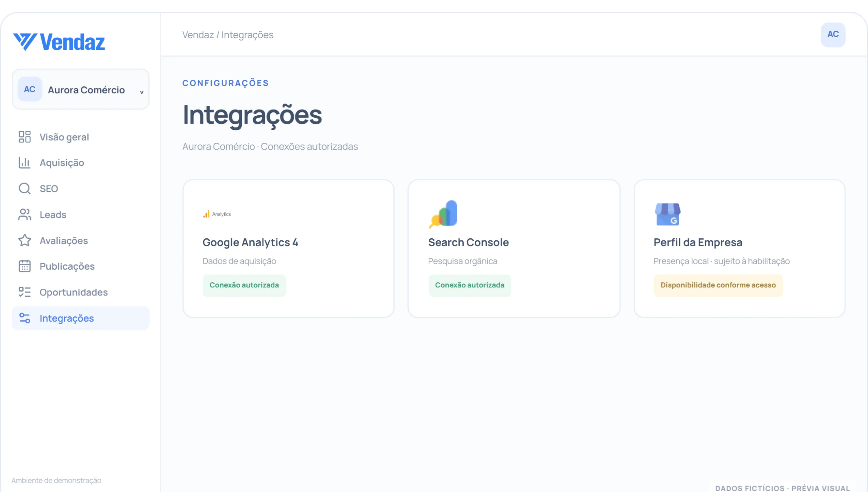Click the Leads people icon
868x492 pixels.
coord(24,215)
